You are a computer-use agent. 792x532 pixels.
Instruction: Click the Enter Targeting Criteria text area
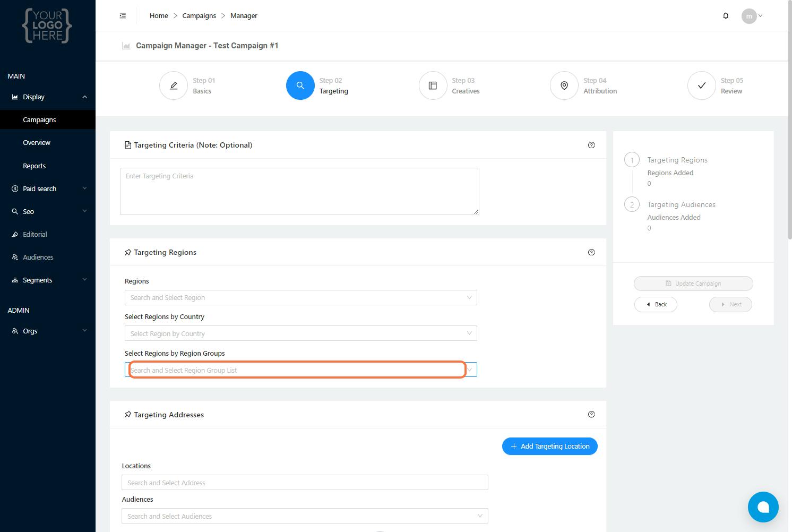point(299,191)
